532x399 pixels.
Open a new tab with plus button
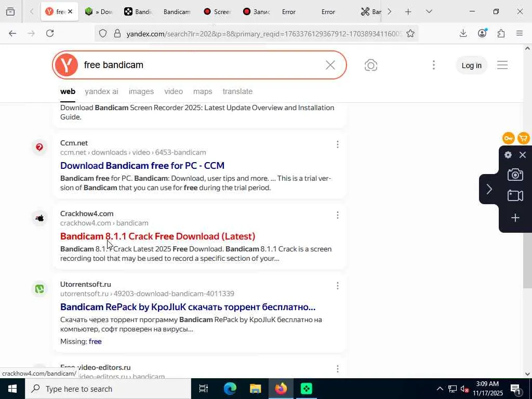408,12
